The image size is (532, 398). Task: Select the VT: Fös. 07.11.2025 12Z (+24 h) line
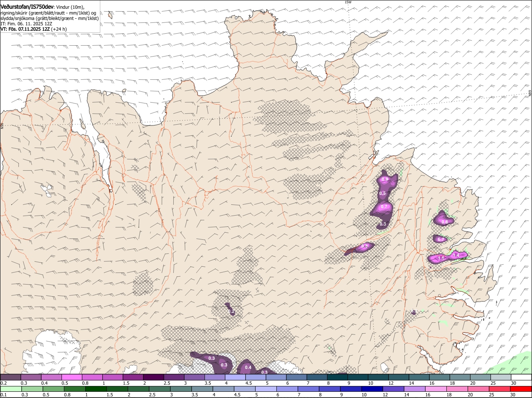[34, 29]
